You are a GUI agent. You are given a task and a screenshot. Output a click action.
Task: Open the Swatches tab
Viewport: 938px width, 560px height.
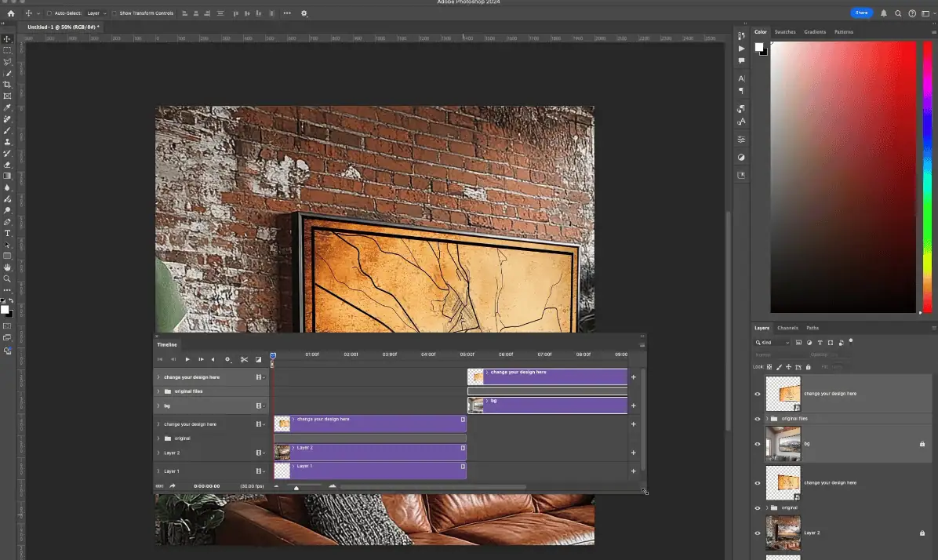(x=784, y=32)
